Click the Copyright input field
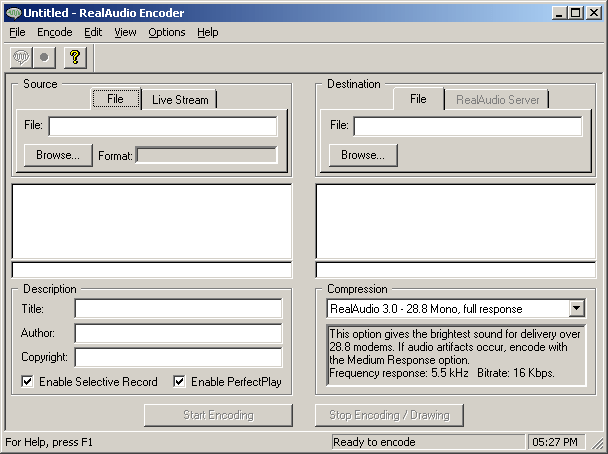This screenshot has width=608, height=454. pyautogui.click(x=178, y=357)
